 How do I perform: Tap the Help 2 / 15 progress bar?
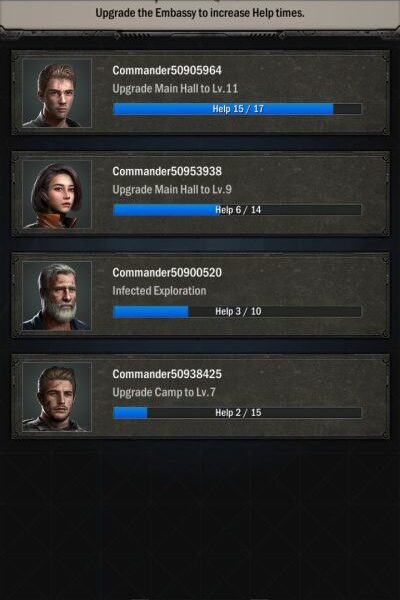(237, 412)
